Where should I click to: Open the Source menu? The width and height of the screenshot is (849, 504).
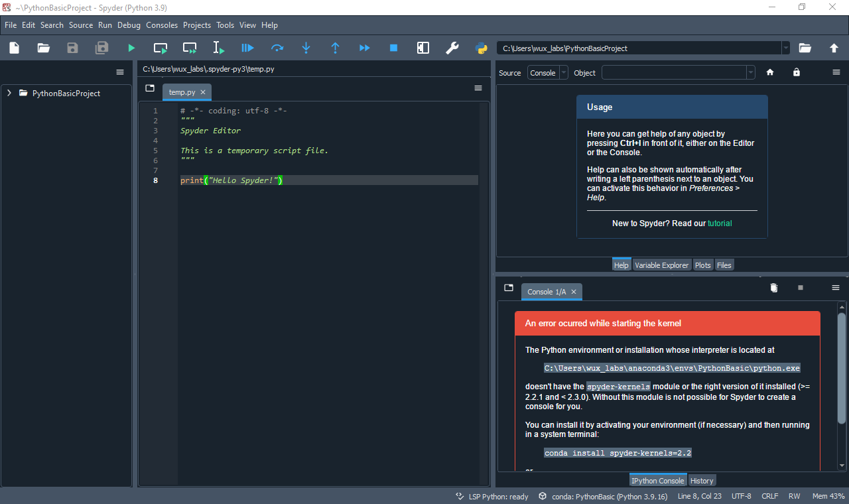click(81, 25)
